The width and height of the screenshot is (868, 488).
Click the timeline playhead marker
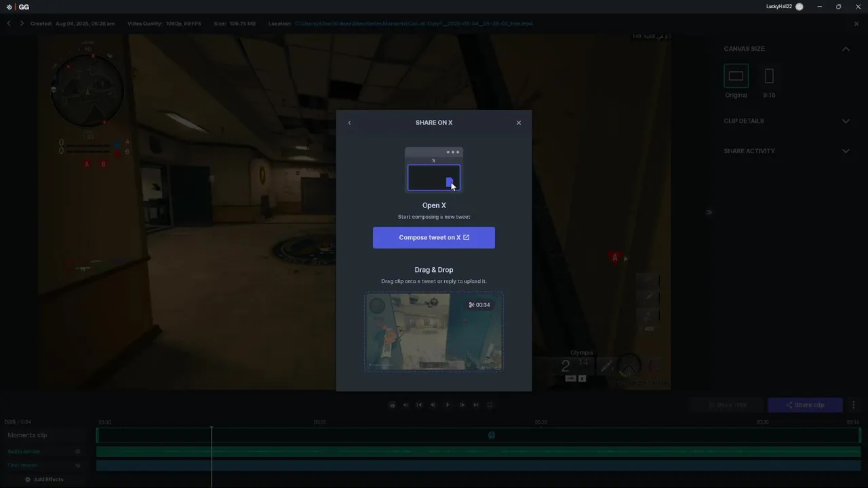(x=212, y=428)
